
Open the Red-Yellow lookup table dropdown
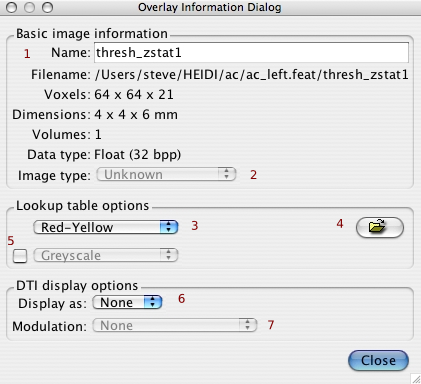106,227
